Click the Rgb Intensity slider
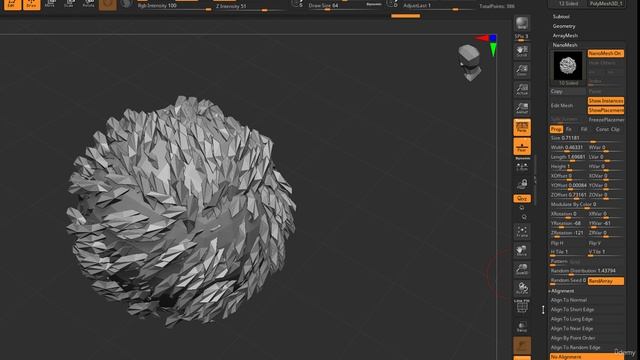 (x=174, y=7)
